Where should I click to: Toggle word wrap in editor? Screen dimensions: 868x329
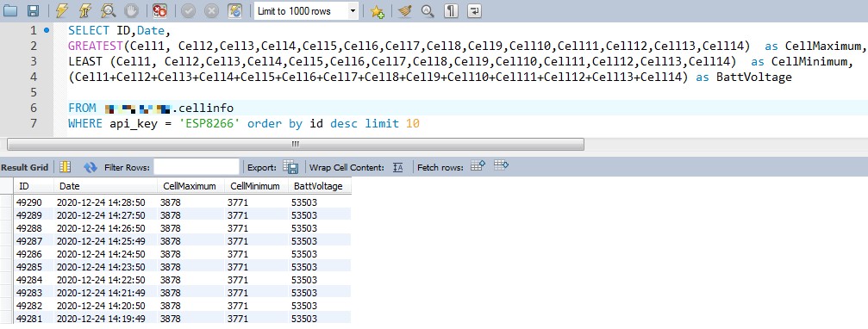pyautogui.click(x=474, y=11)
